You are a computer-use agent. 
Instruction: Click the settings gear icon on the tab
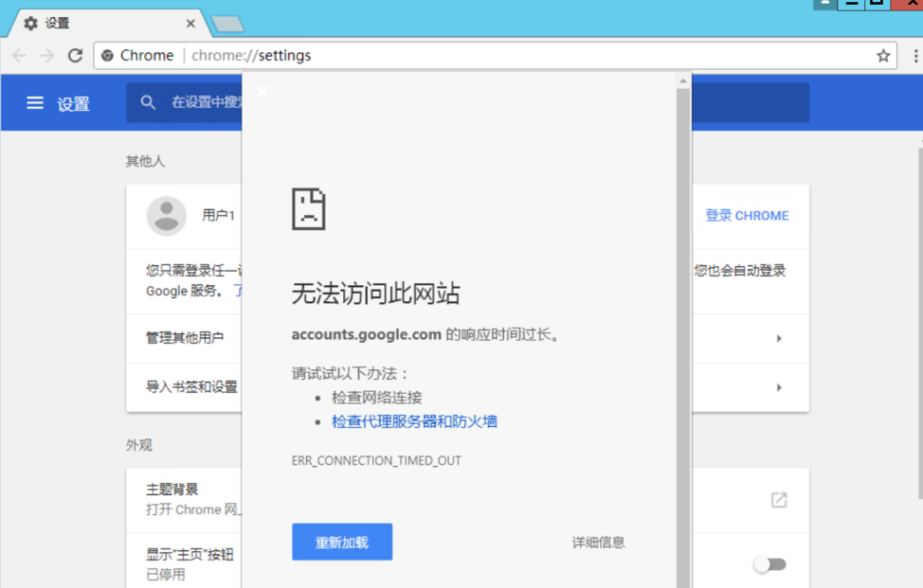[30, 23]
